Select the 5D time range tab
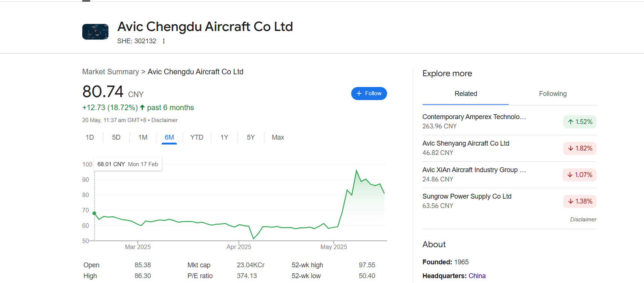The height and width of the screenshot is (283, 644). pyautogui.click(x=116, y=137)
